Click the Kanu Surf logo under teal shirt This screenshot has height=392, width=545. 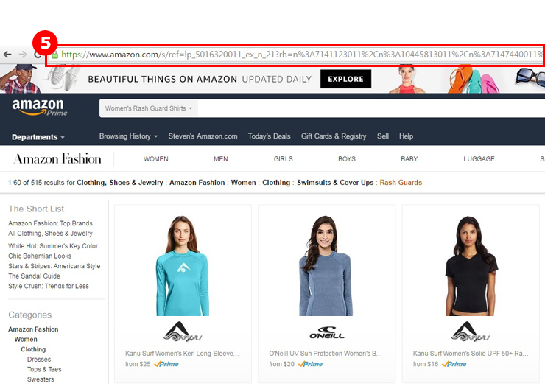click(x=183, y=332)
